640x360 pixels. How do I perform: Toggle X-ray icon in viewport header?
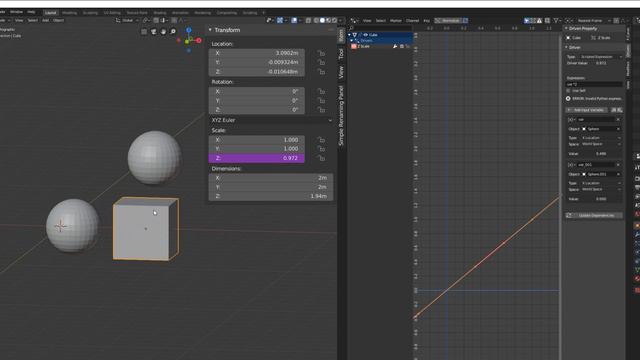pos(308,20)
